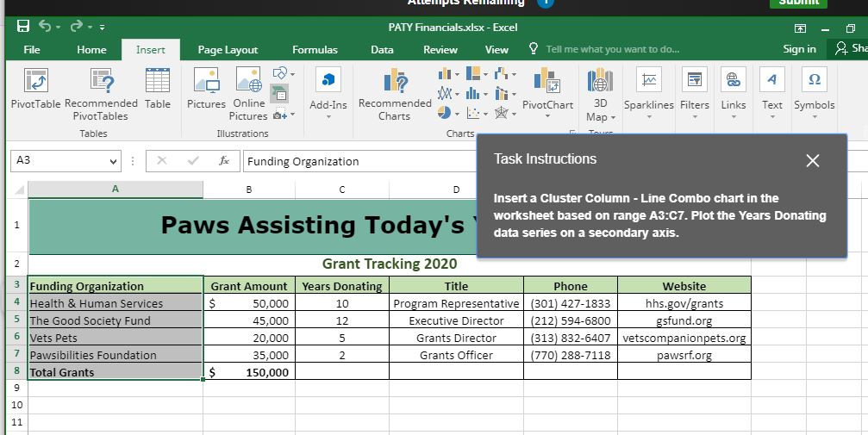Click the Insert Line or Area Chart icon
The image size is (868, 435).
pyautogui.click(x=445, y=94)
